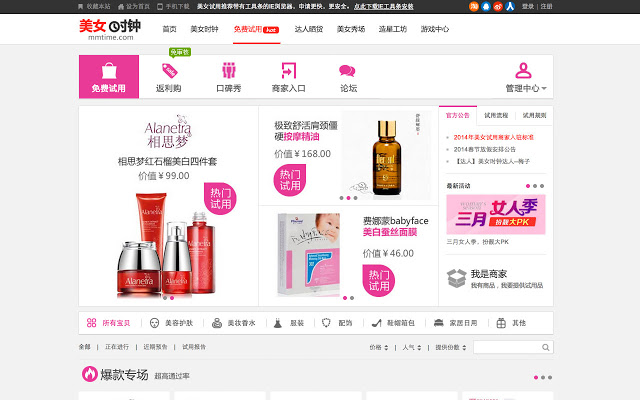Click 热门试用 badge on babyface mask

[379, 280]
